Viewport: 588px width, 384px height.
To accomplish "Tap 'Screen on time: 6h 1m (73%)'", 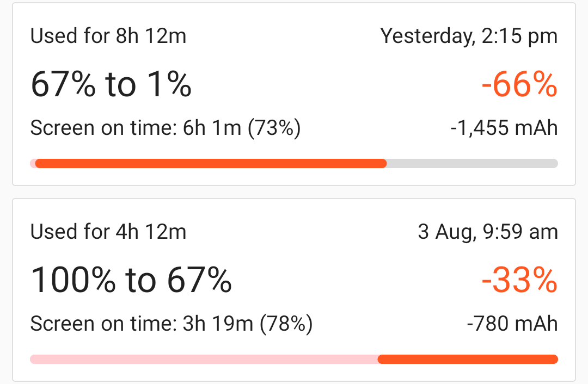I will pos(166,128).
